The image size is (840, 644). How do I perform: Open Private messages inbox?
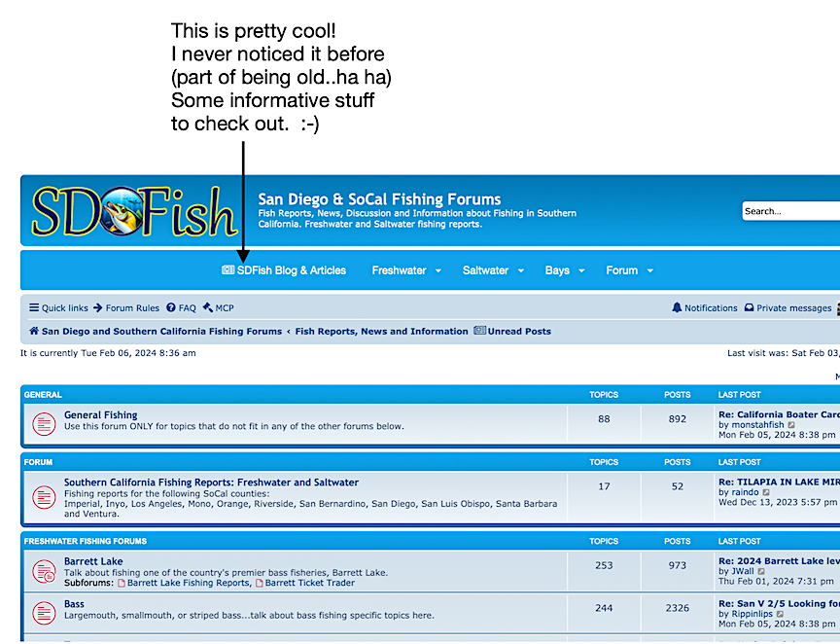(x=788, y=308)
